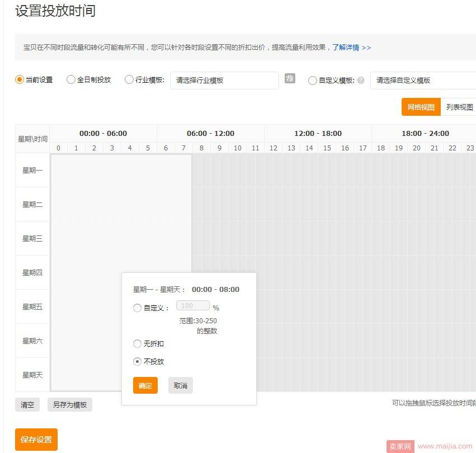Click the 18:00 - 24:00 column header
The height and width of the screenshot is (453, 476).
[425, 133]
